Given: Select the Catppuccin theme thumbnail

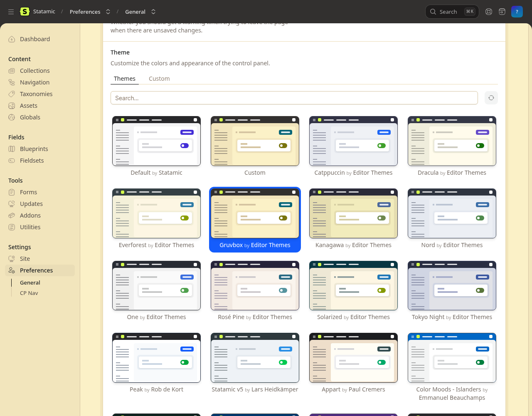Looking at the screenshot, I should click(353, 141).
